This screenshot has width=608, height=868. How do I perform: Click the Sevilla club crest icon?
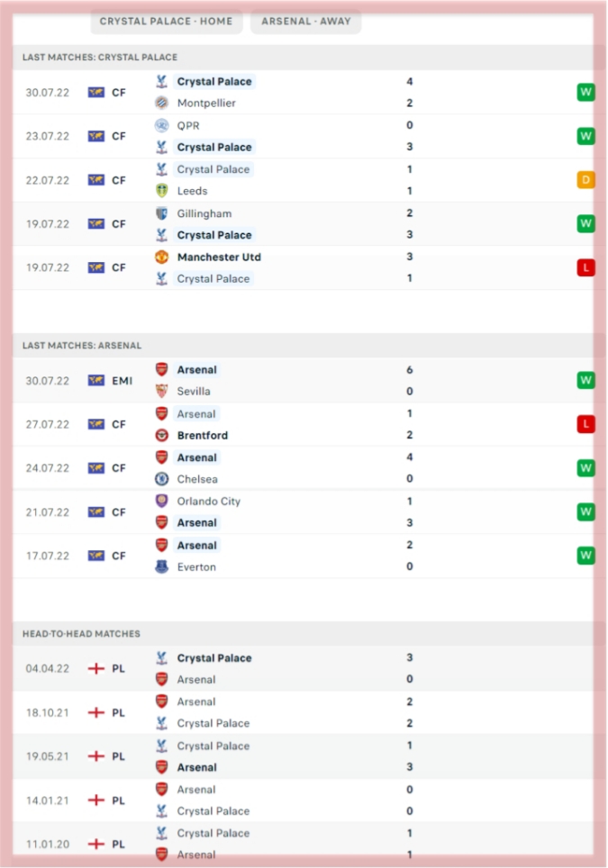click(162, 392)
